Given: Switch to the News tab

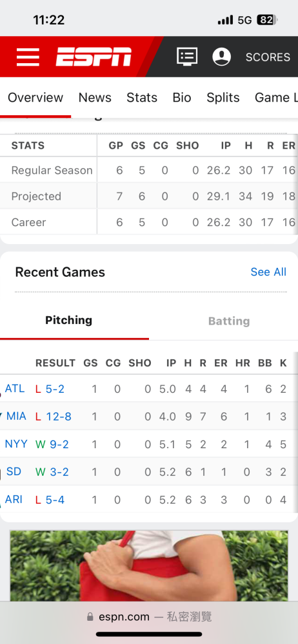Looking at the screenshot, I should click(x=95, y=98).
